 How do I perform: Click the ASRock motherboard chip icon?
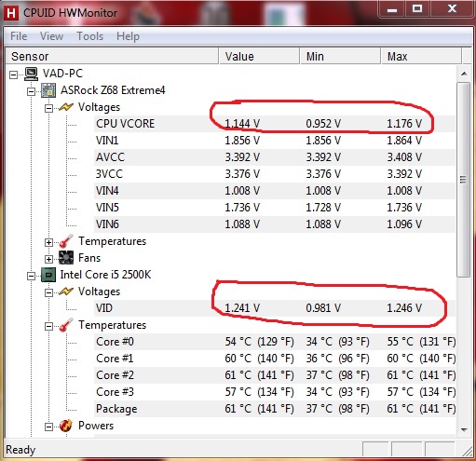click(48, 90)
